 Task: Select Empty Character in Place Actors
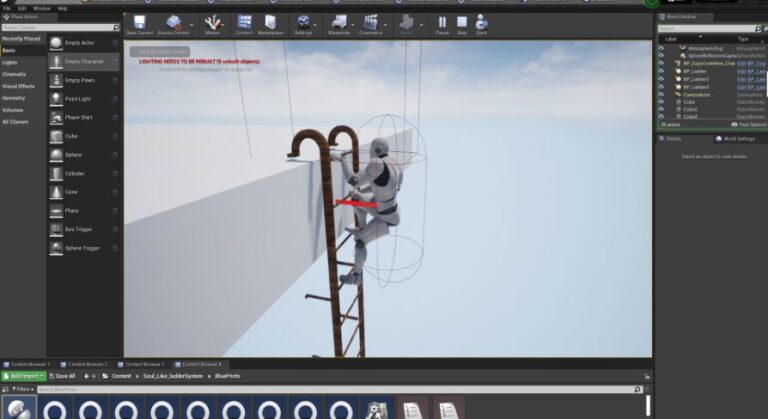[x=84, y=62]
